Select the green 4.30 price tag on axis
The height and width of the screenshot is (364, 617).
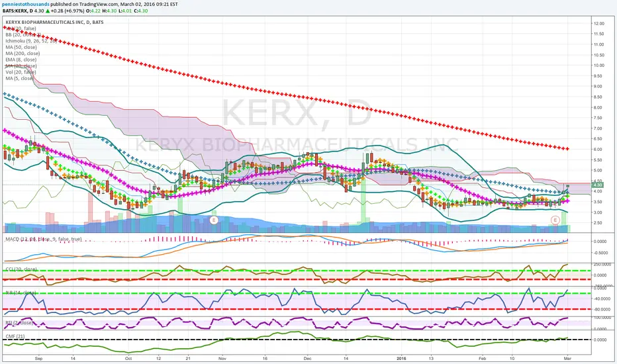click(x=597, y=185)
